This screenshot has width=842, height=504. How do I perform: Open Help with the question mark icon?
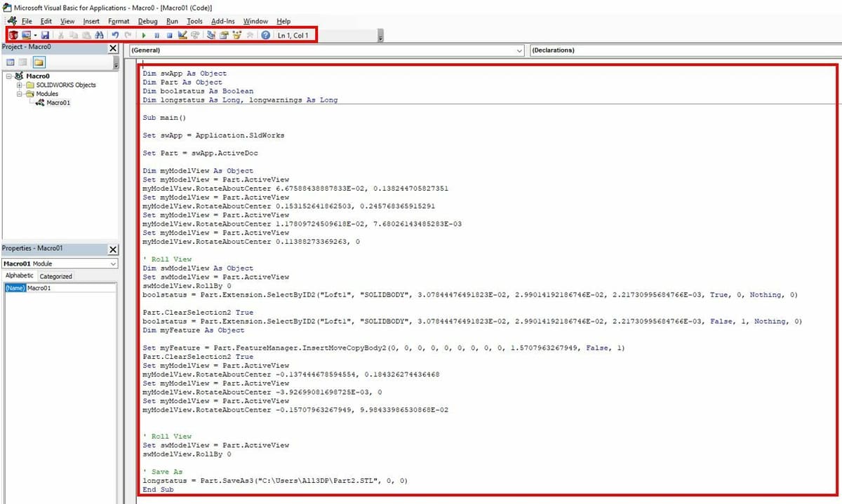coord(266,35)
